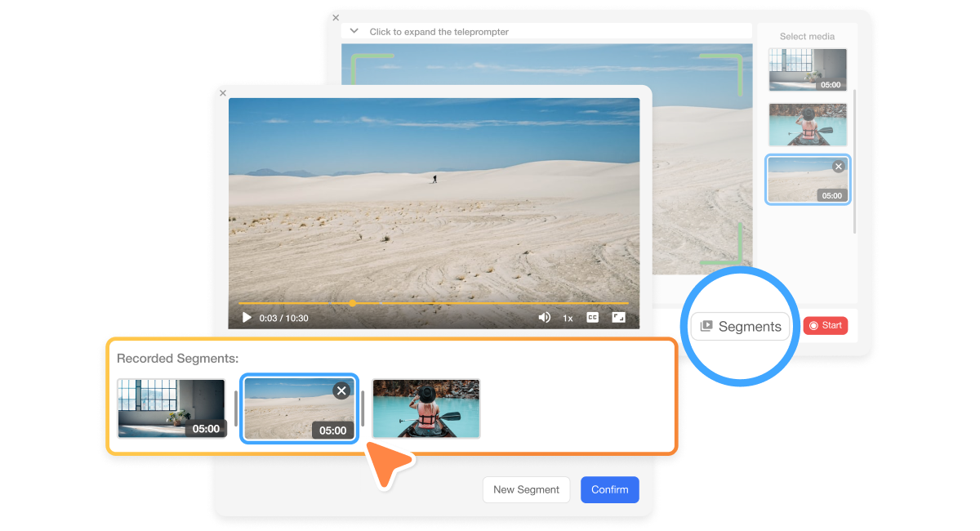The height and width of the screenshot is (531, 980).
Task: Mute audio with the speaker icon
Action: [x=544, y=318]
